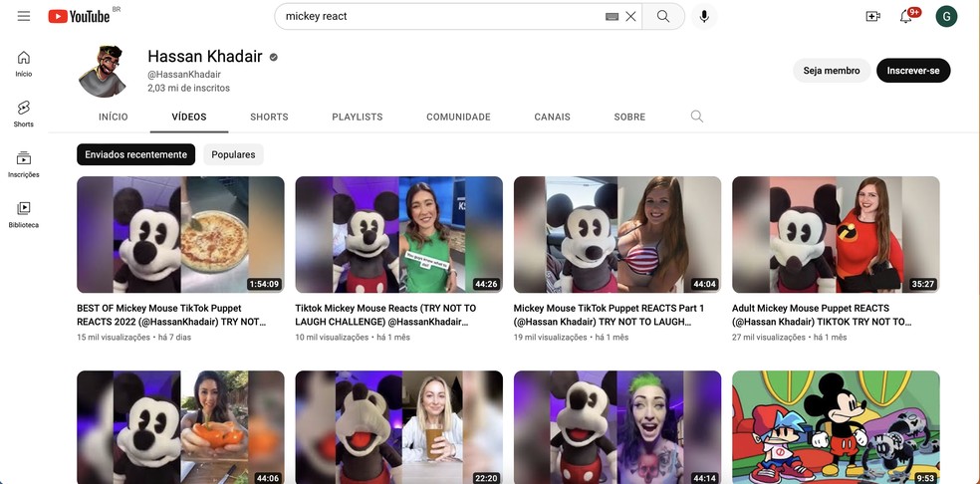Open title Tiktok Mickey Mouse Reacts
This screenshot has width=980, height=484.
pyautogui.click(x=385, y=315)
